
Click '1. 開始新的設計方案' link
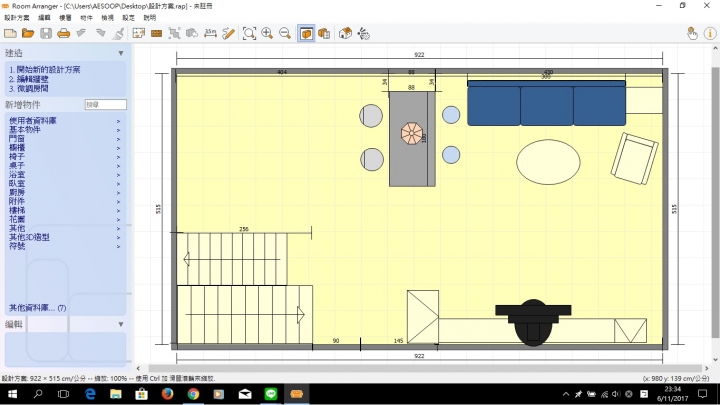tap(45, 70)
